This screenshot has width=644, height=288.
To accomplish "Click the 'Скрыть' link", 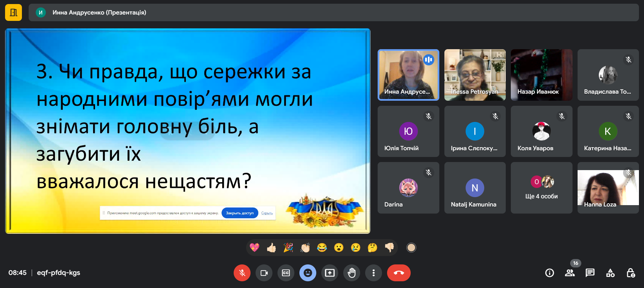I will 267,213.
